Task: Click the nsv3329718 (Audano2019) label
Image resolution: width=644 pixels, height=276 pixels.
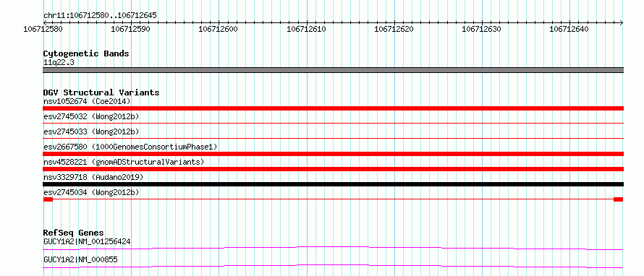Action: click(x=93, y=177)
